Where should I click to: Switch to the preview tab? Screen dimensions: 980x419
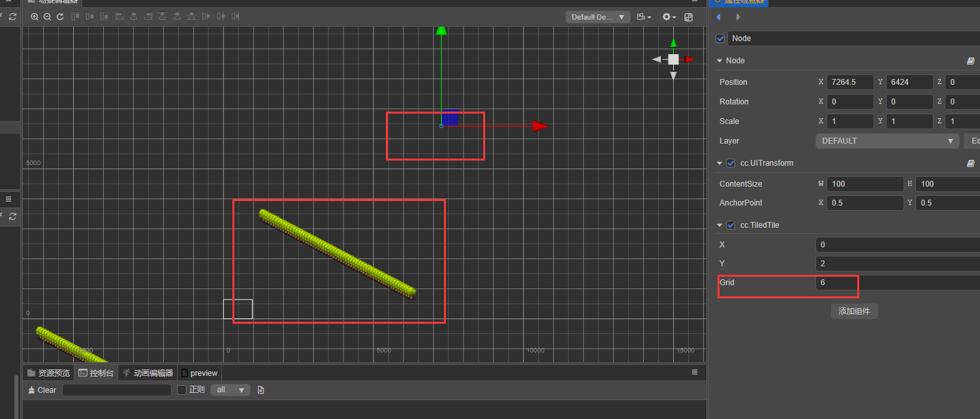200,373
